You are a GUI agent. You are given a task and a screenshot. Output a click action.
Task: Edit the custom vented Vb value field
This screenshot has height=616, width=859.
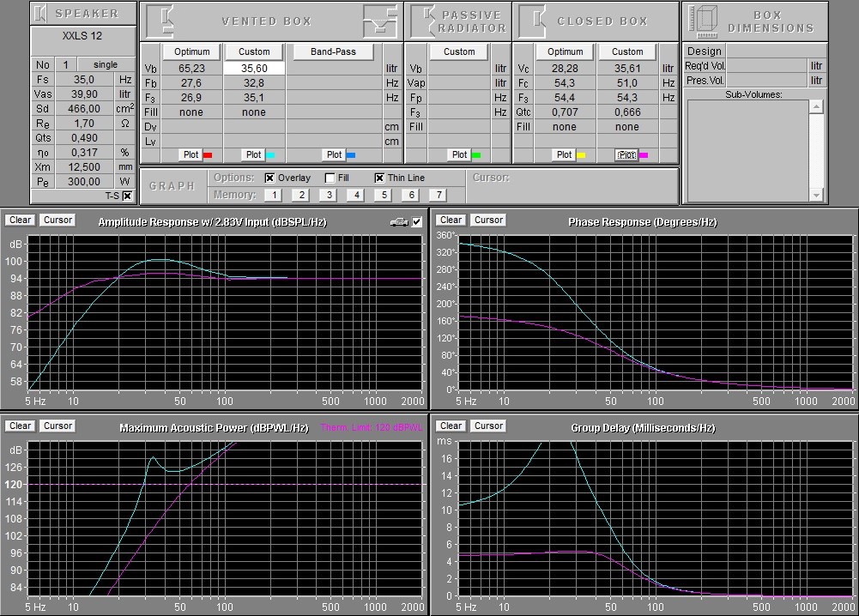tap(254, 69)
